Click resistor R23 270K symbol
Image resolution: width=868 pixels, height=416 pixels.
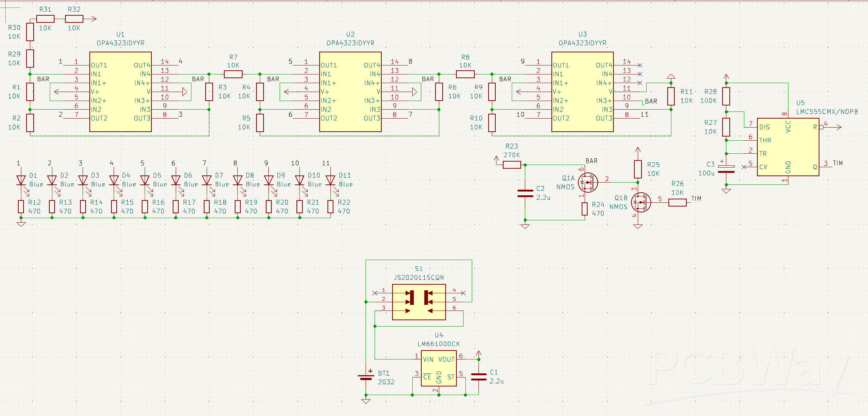click(512, 165)
